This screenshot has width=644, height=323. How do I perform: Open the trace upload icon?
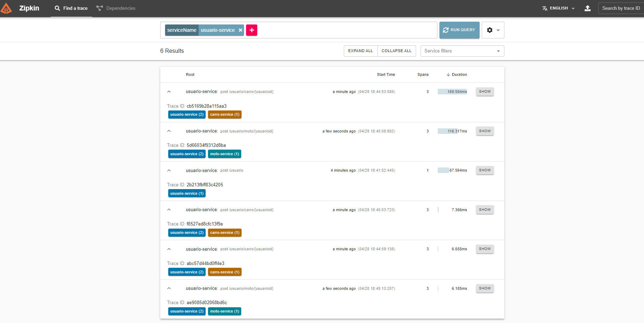click(587, 8)
